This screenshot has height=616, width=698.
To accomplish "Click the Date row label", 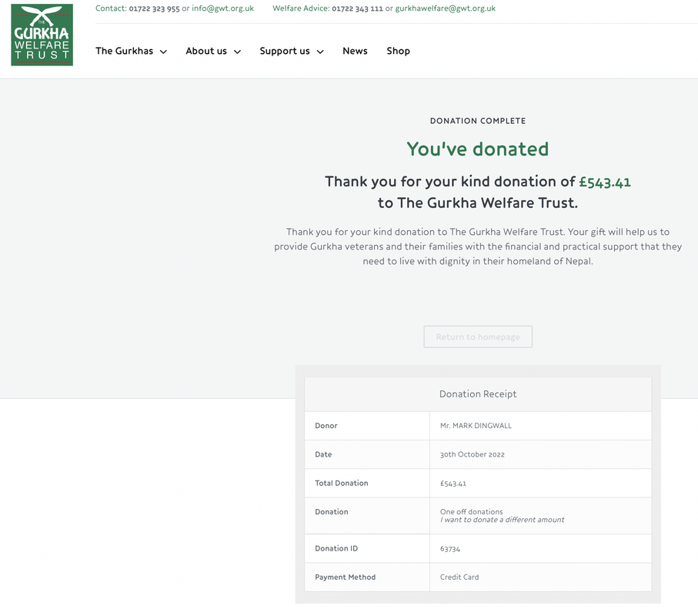I will (323, 454).
